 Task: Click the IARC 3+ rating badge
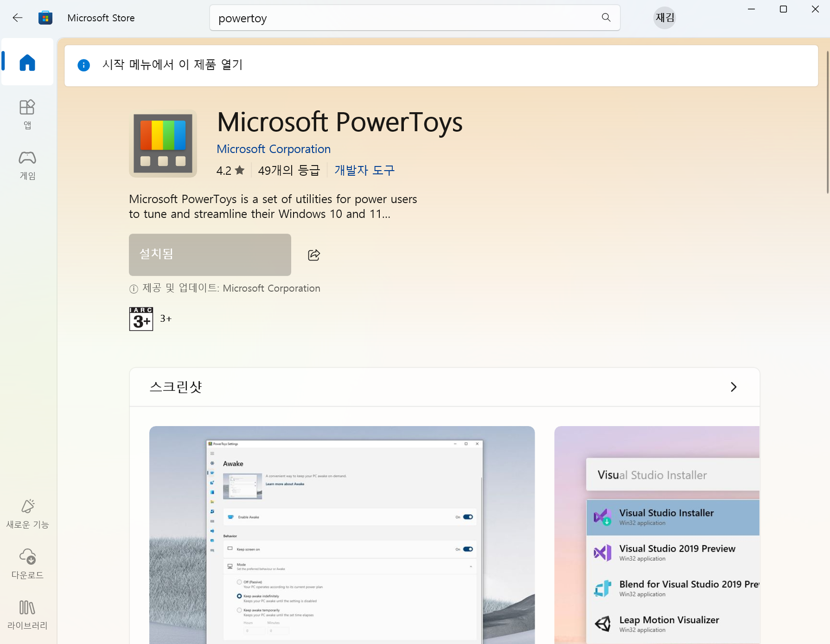point(141,319)
